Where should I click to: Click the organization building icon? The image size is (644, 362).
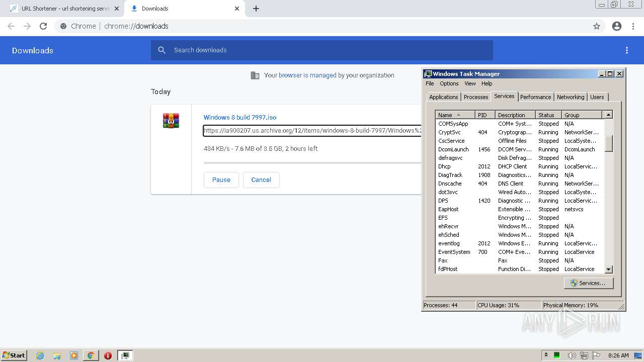[x=255, y=75]
